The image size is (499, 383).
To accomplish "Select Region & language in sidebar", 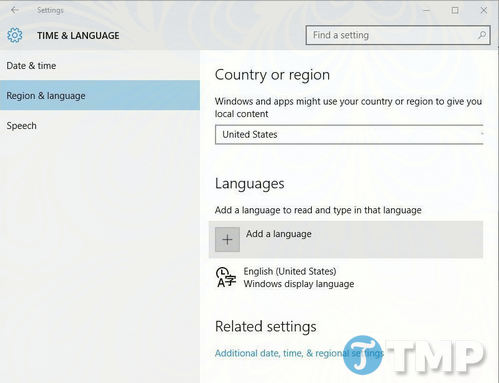I will click(x=100, y=95).
